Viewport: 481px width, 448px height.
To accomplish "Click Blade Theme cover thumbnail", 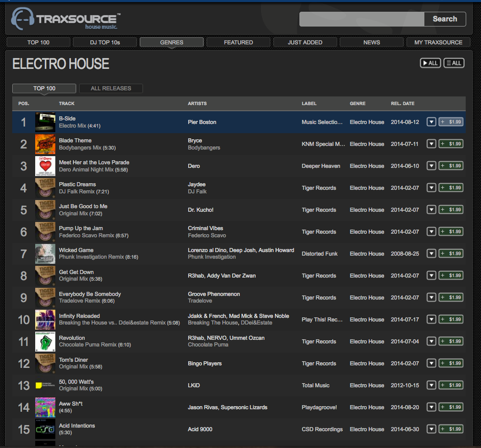I will (45, 144).
